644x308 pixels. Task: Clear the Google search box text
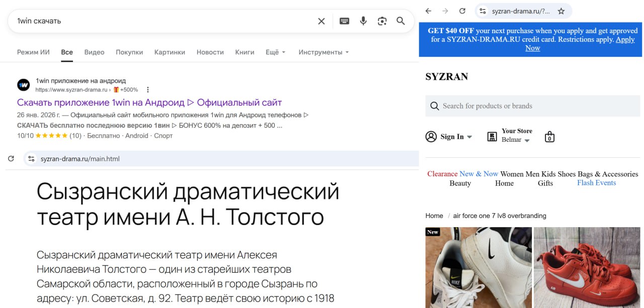coord(321,21)
